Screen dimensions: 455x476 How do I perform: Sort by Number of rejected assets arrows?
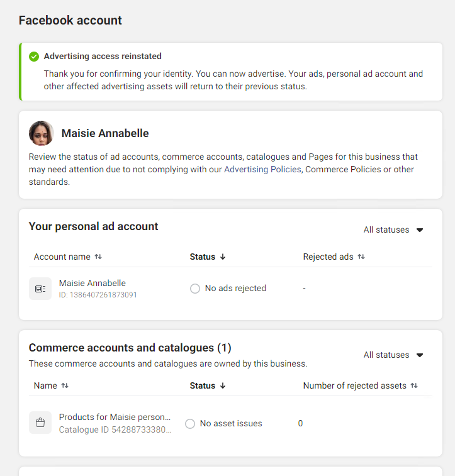pos(414,385)
